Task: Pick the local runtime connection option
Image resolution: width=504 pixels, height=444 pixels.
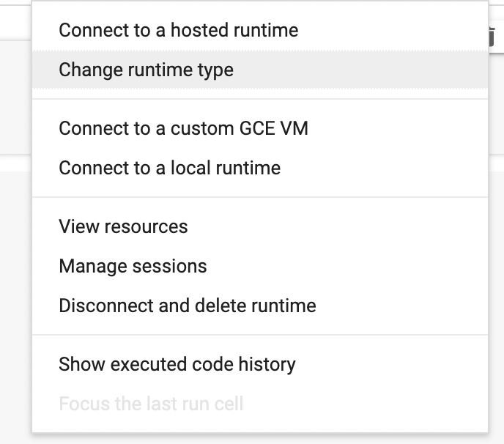Action: 169,169
